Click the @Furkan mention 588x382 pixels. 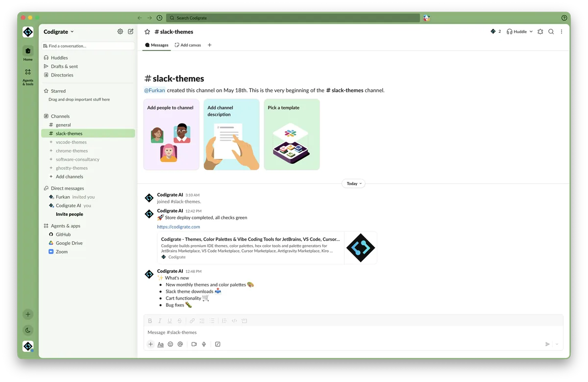(x=154, y=90)
